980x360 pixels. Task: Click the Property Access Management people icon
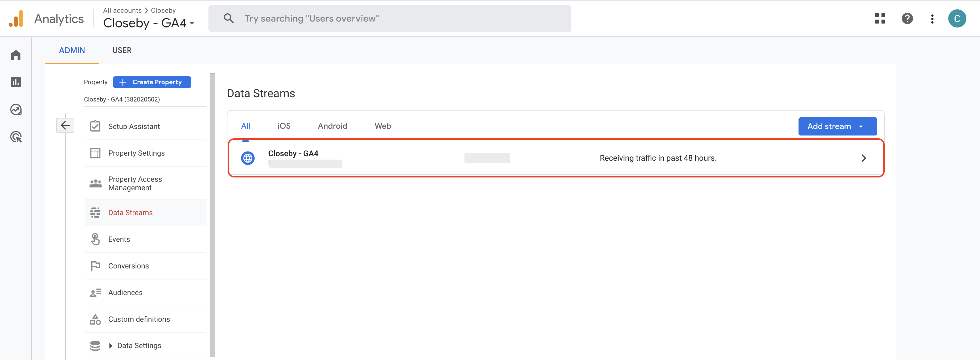(96, 183)
